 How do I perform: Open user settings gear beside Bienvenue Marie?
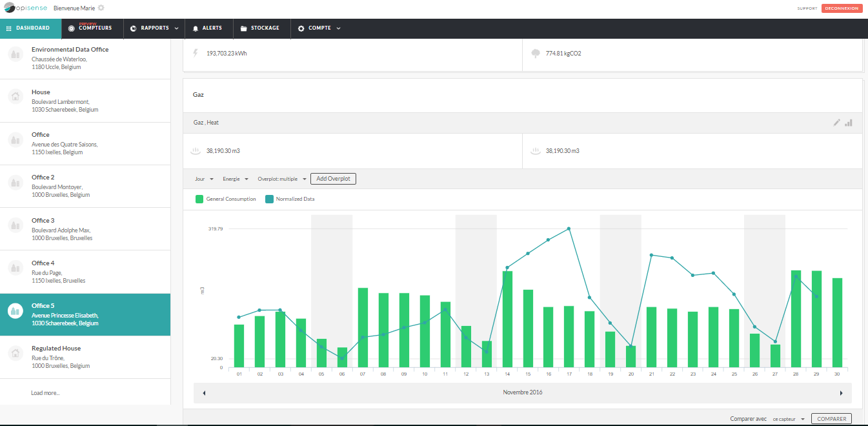click(x=101, y=8)
